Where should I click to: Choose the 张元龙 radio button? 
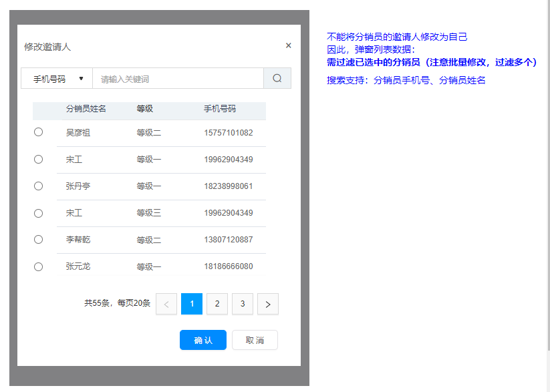tap(38, 266)
